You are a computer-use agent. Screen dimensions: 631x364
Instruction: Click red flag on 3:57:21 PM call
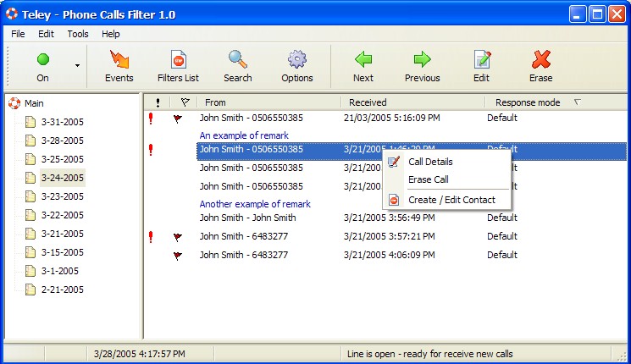(x=178, y=237)
